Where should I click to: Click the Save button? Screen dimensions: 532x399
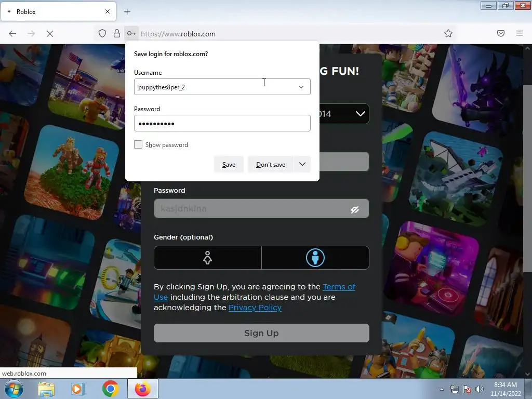229,165
